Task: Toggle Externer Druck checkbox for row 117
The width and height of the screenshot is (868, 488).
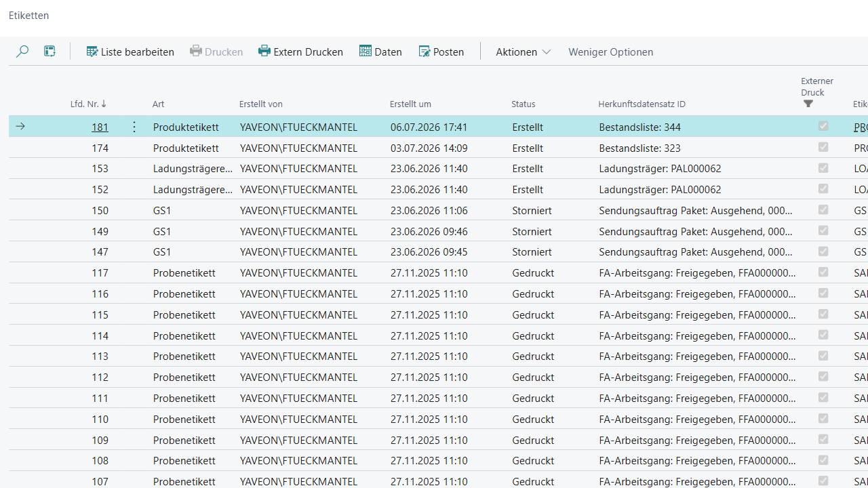Action: [823, 272]
